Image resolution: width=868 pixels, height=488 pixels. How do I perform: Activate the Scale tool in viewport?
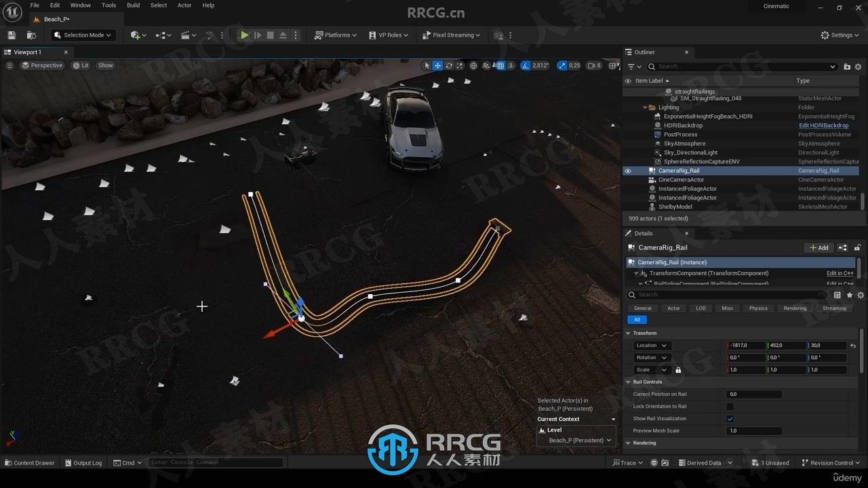point(459,66)
